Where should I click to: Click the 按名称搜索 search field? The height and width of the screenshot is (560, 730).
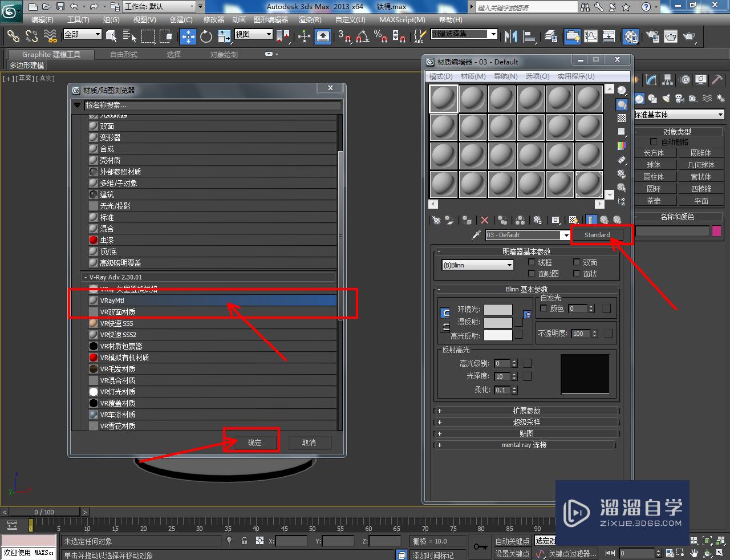(212, 105)
